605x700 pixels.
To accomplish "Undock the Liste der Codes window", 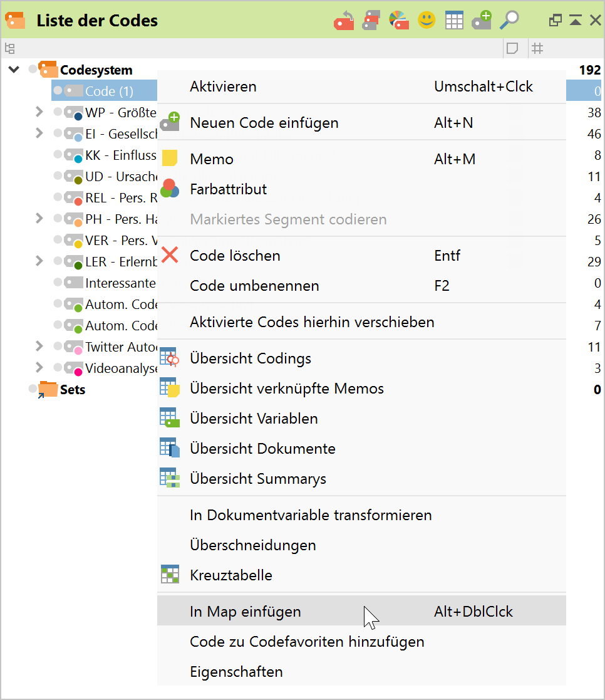I will click(x=555, y=20).
